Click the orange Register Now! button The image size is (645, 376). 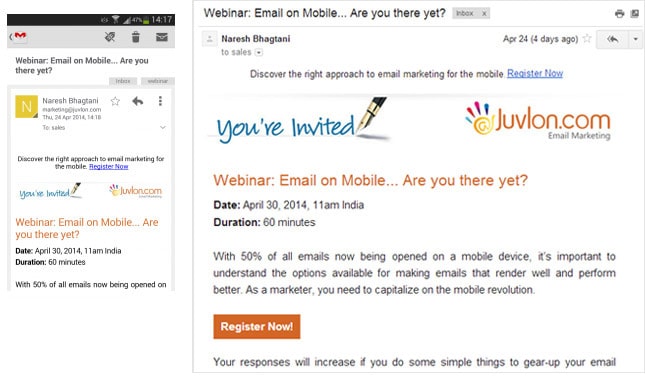coord(257,327)
